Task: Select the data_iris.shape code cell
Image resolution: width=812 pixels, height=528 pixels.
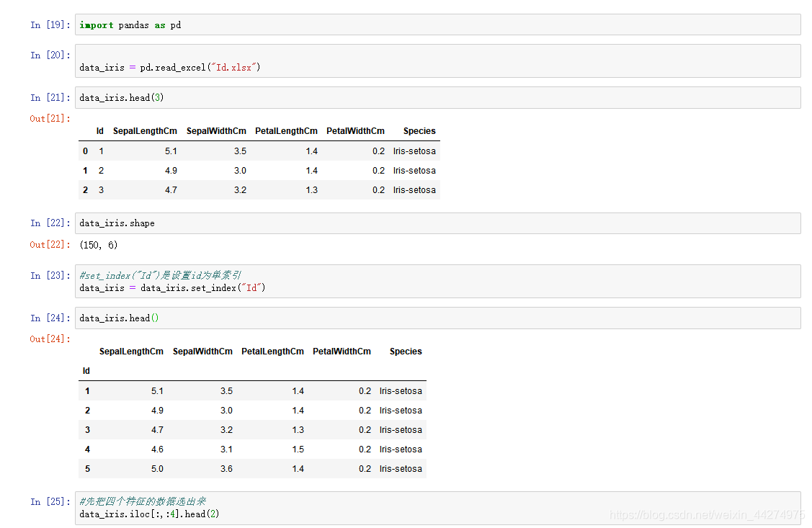Action: (x=437, y=223)
